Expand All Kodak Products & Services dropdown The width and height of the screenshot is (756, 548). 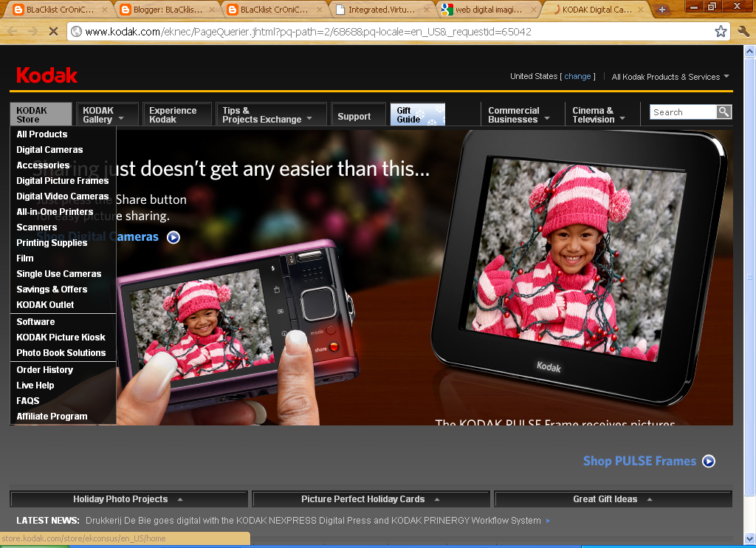(670, 77)
